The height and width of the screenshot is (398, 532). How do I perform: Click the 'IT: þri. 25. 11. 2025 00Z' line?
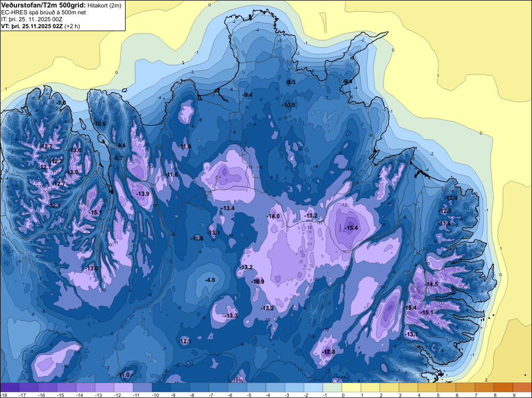coord(31,19)
